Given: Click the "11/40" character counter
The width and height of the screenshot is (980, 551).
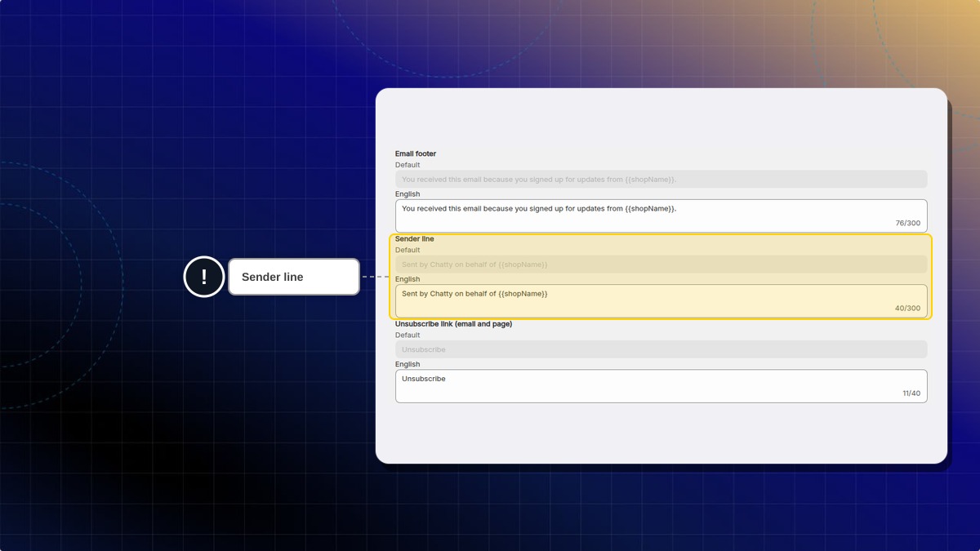Looking at the screenshot, I should 911,393.
